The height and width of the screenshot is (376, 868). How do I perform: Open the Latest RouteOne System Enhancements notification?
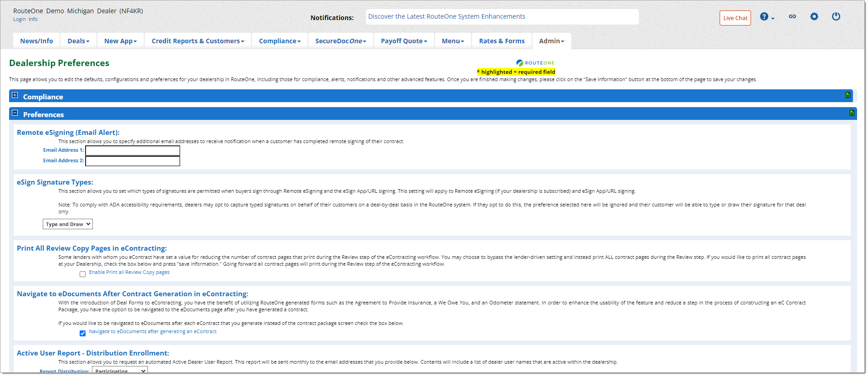(x=447, y=16)
